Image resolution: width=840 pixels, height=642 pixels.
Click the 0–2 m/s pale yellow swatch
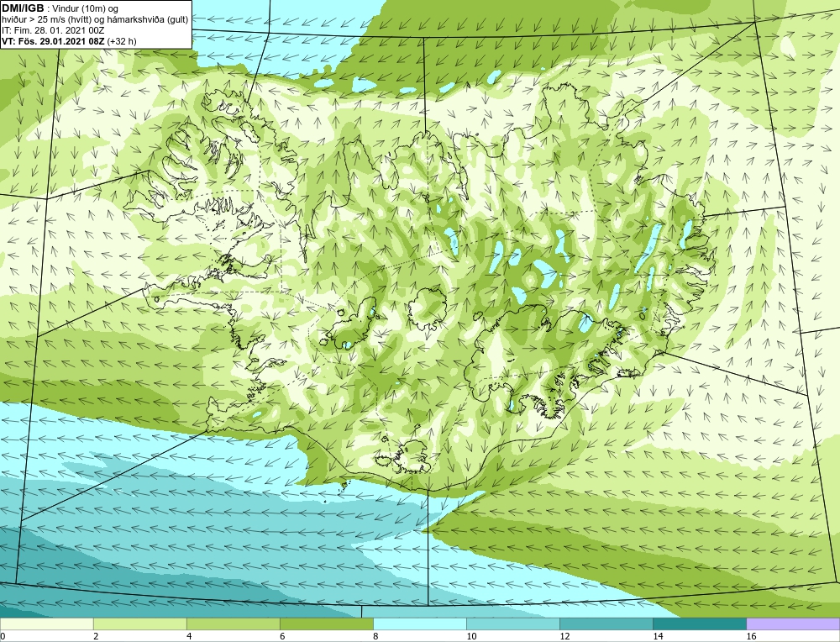point(46,624)
